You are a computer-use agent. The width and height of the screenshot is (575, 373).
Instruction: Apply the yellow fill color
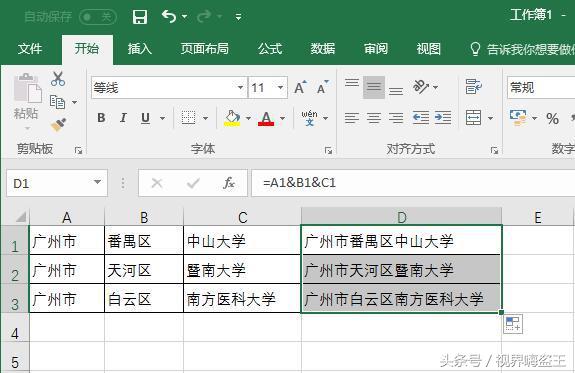232,118
